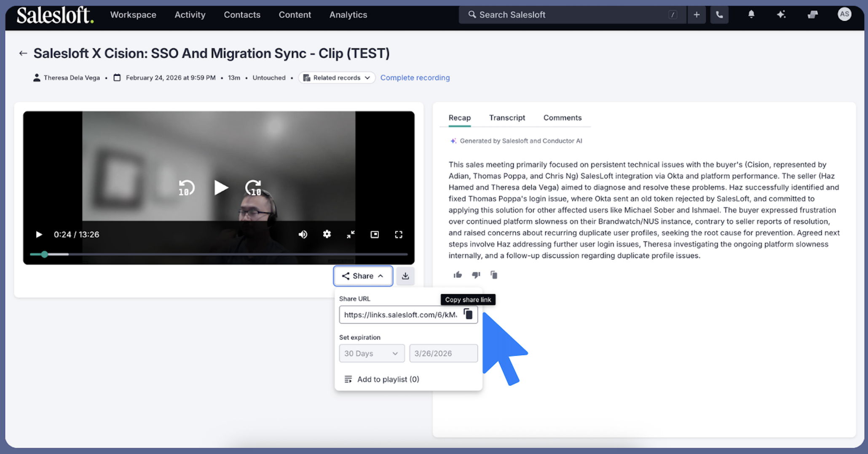Give the recap a thumbs down
Image resolution: width=868 pixels, height=454 pixels.
[x=476, y=275]
